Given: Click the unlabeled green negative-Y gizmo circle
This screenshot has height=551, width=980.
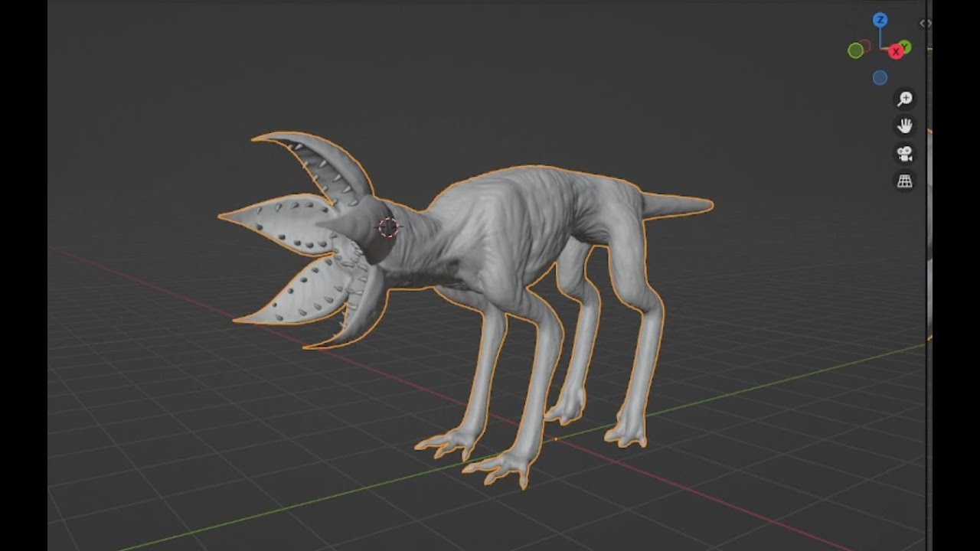Looking at the screenshot, I should tap(856, 51).
